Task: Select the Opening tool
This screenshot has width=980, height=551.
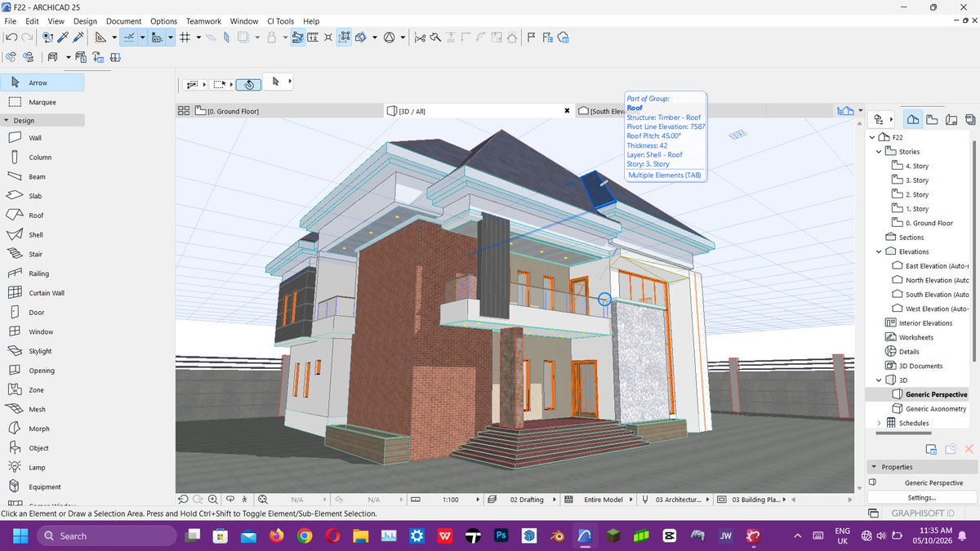Action: coord(42,371)
